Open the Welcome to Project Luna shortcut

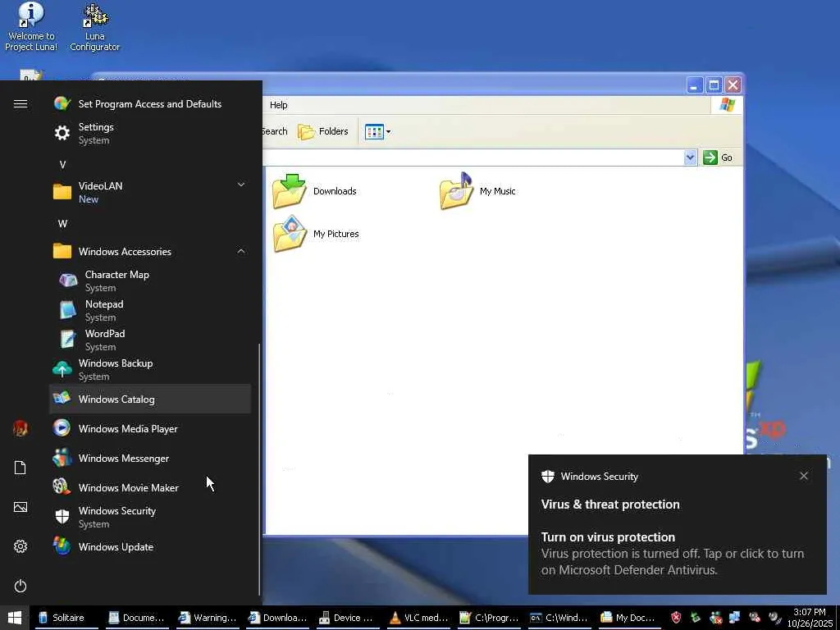point(31,27)
